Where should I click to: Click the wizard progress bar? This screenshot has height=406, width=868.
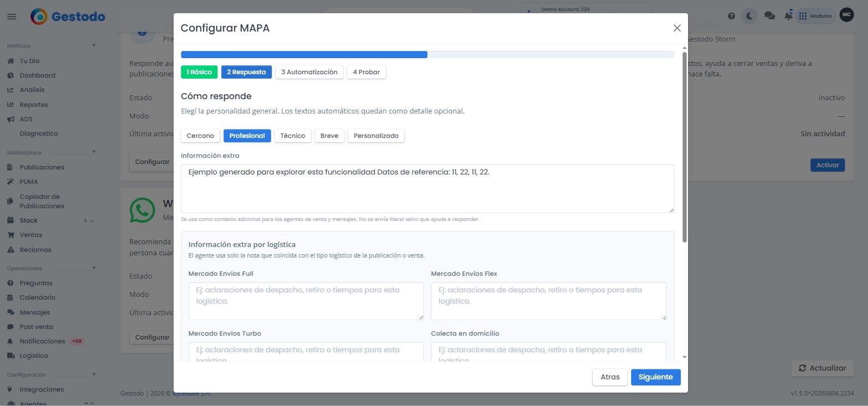[427, 54]
